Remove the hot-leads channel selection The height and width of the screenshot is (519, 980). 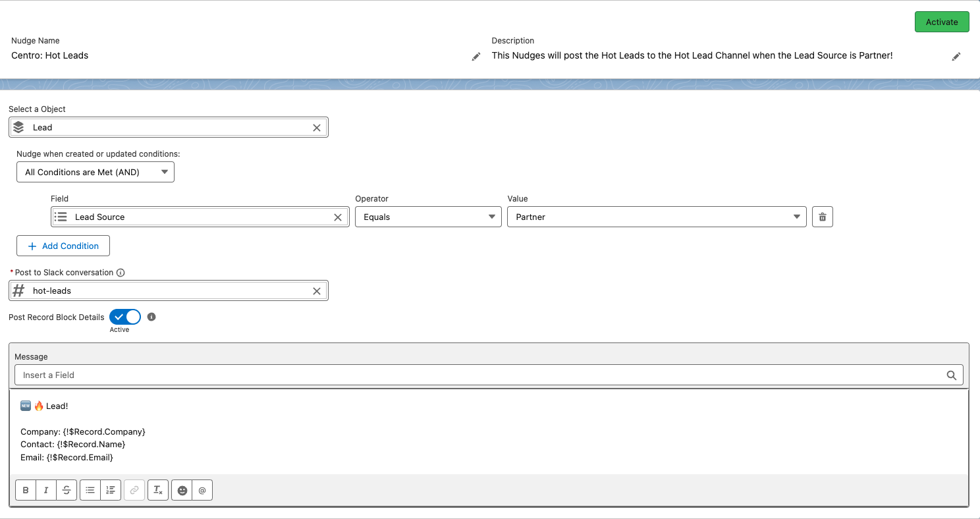click(x=317, y=291)
